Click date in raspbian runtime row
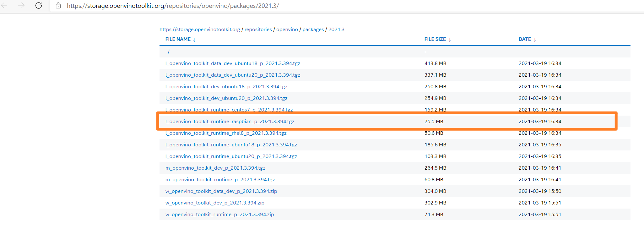The image size is (644, 245). click(x=540, y=122)
